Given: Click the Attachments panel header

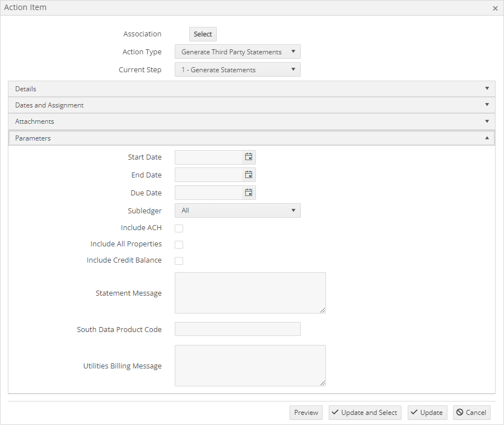Looking at the screenshot, I should pyautogui.click(x=251, y=122).
